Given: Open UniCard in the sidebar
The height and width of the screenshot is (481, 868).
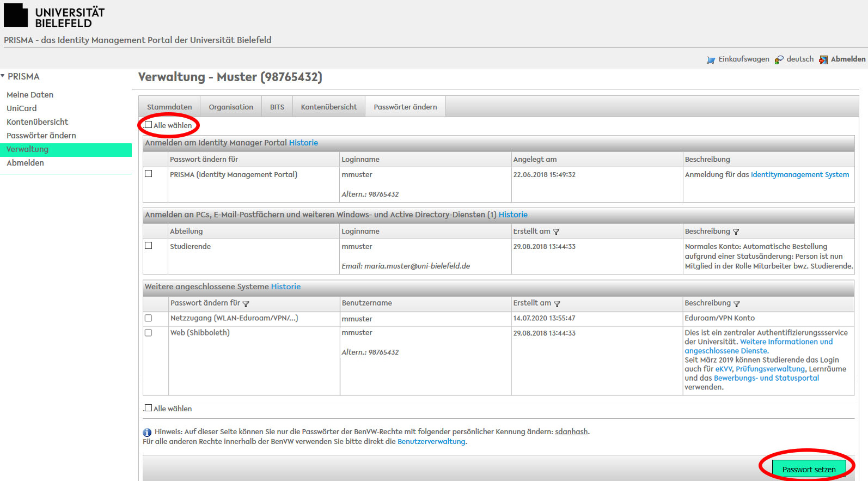Looking at the screenshot, I should [22, 108].
